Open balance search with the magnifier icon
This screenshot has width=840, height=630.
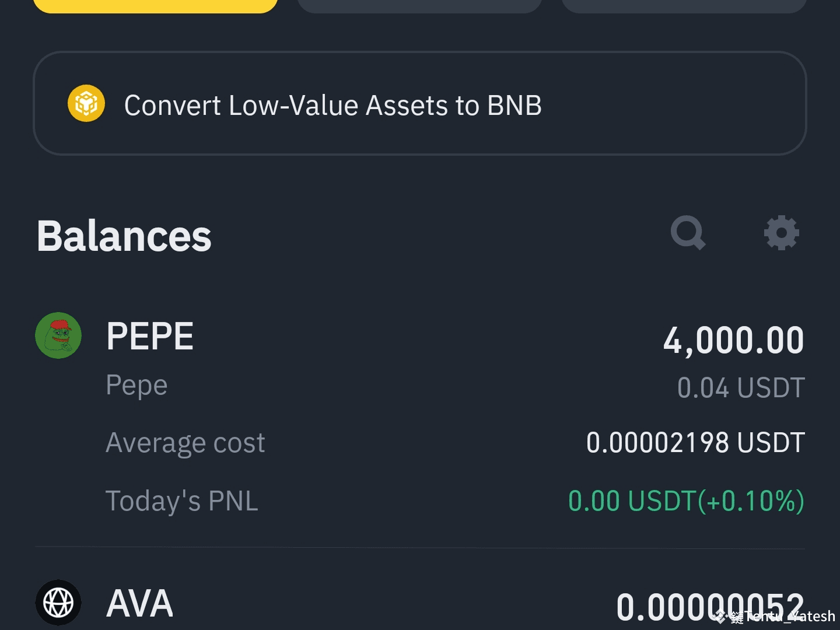point(688,233)
